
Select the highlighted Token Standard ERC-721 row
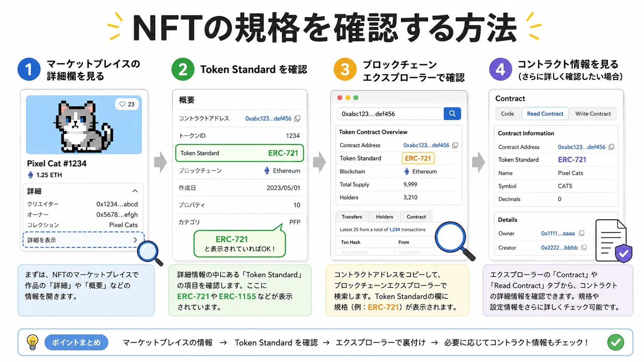(240, 153)
